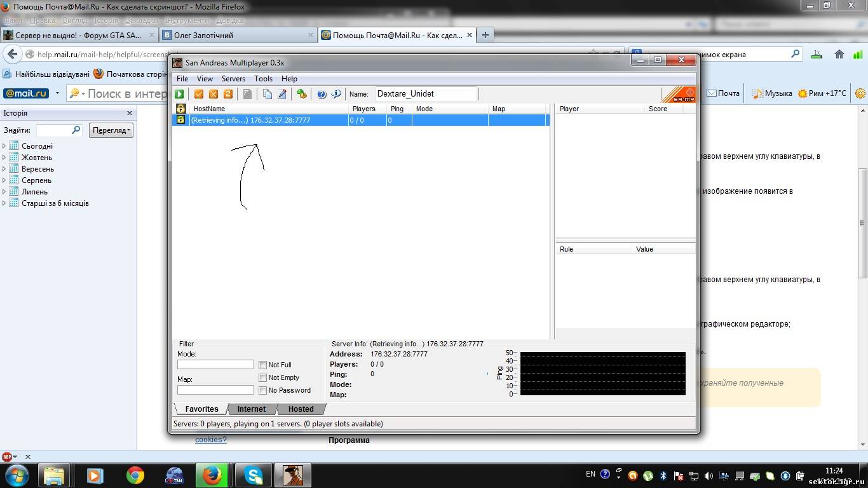Open the Tools menu in SA-MP
868x488 pixels.
(x=263, y=79)
